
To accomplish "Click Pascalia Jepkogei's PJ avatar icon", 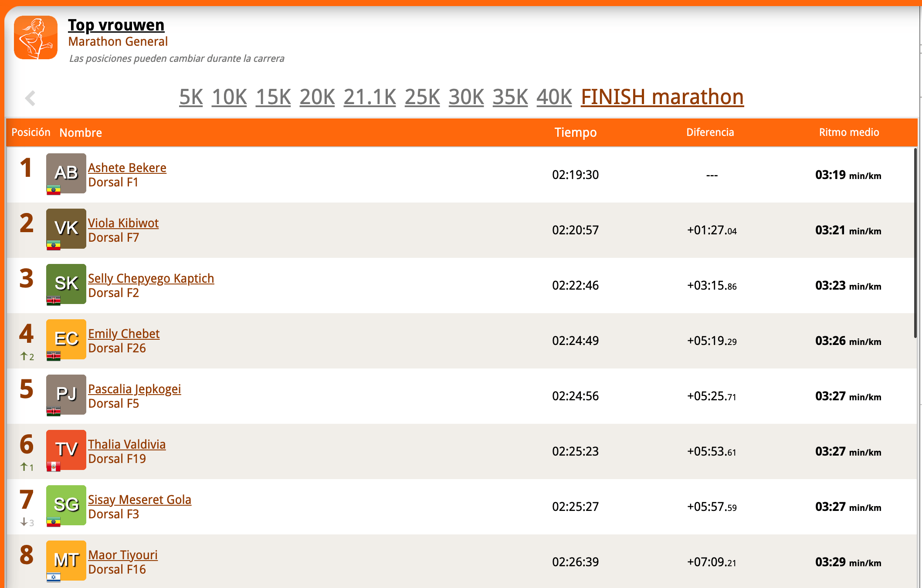I will coord(66,394).
